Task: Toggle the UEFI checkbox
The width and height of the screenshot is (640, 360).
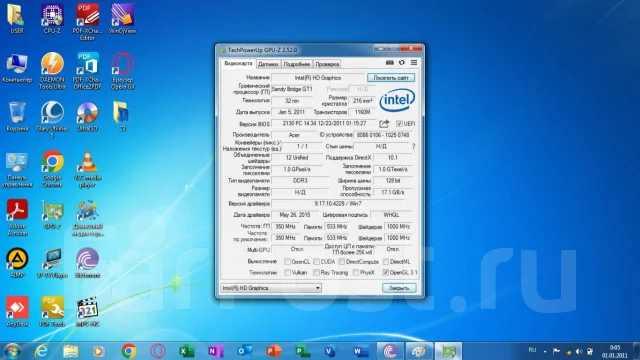Action: [x=399, y=123]
